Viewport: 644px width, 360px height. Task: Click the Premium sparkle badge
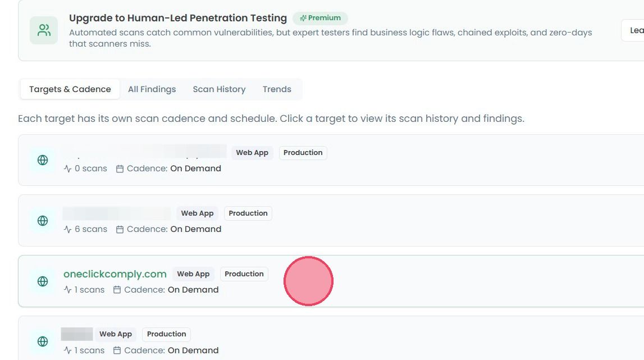(x=320, y=18)
